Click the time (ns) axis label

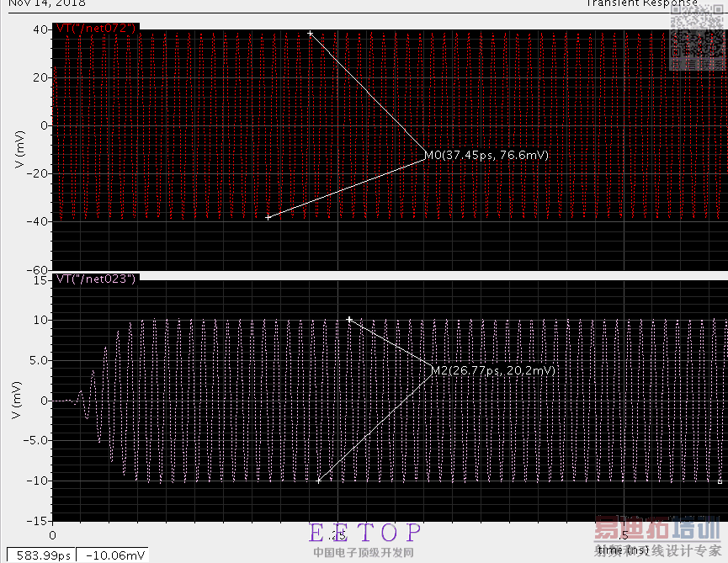coord(623,550)
